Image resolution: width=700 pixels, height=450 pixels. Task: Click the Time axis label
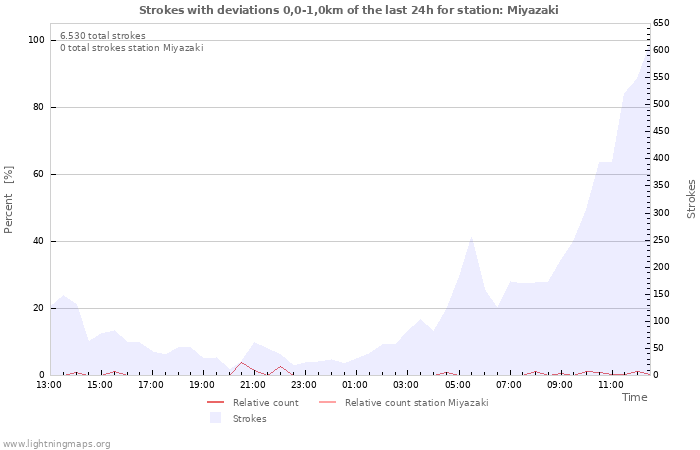(x=634, y=397)
